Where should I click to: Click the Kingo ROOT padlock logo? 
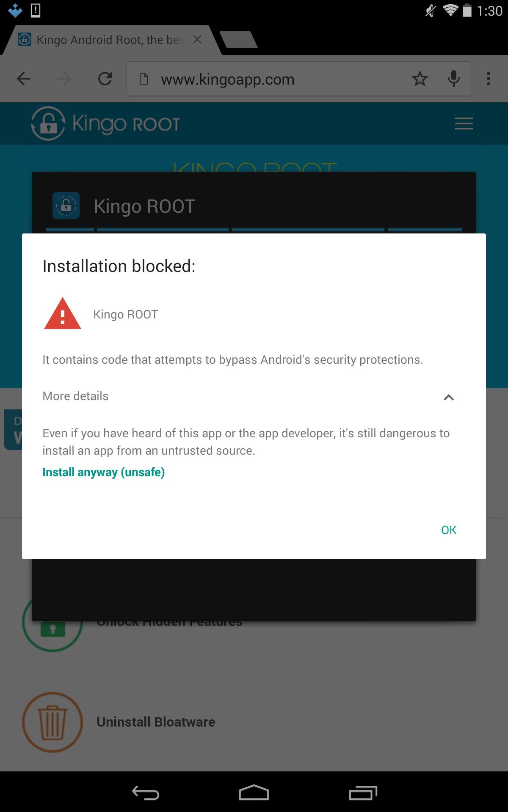click(47, 123)
